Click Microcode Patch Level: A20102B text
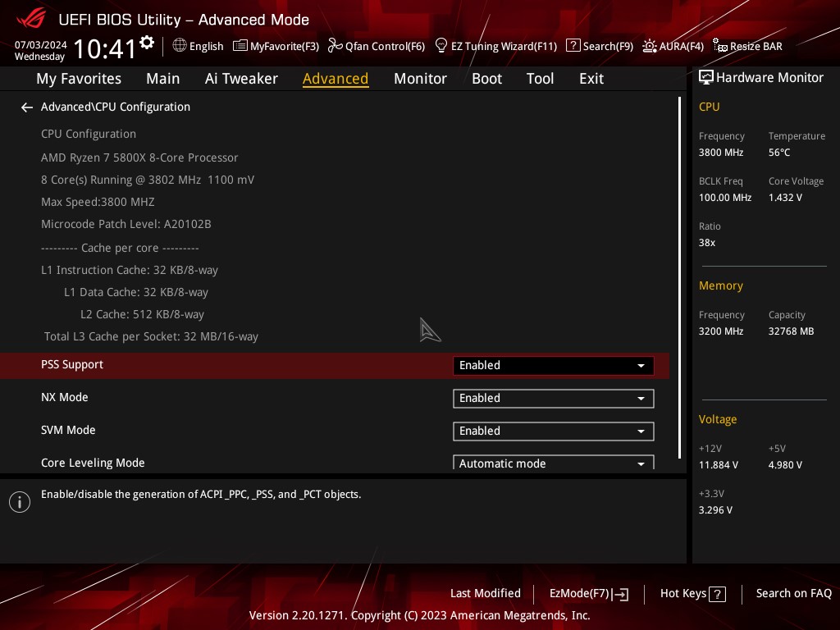840x630 pixels. tap(126, 225)
